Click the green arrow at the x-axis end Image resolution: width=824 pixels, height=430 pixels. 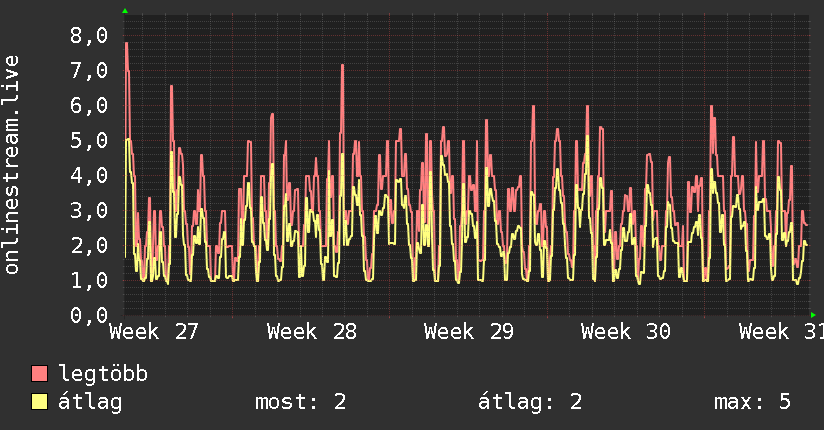pyautogui.click(x=813, y=315)
